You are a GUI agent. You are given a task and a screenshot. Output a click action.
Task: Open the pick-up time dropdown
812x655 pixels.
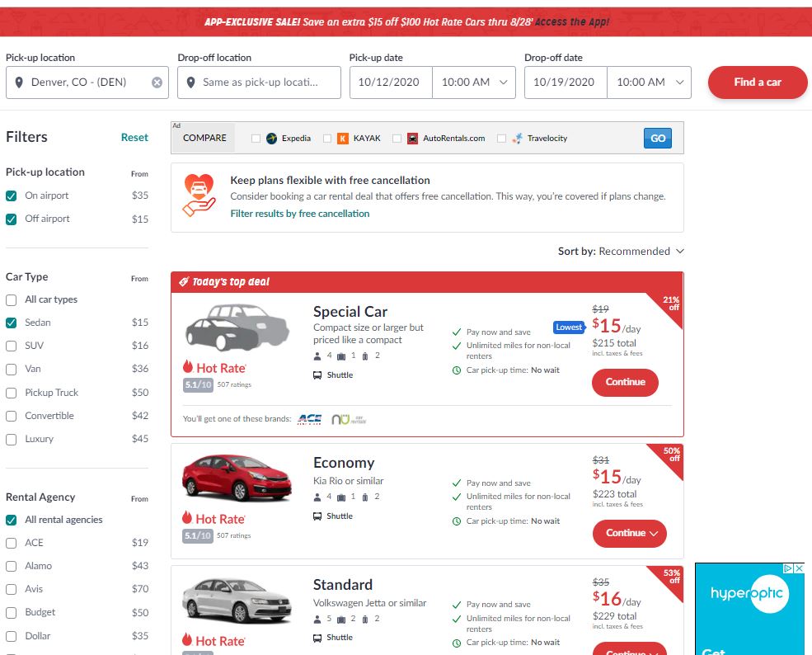(x=474, y=82)
